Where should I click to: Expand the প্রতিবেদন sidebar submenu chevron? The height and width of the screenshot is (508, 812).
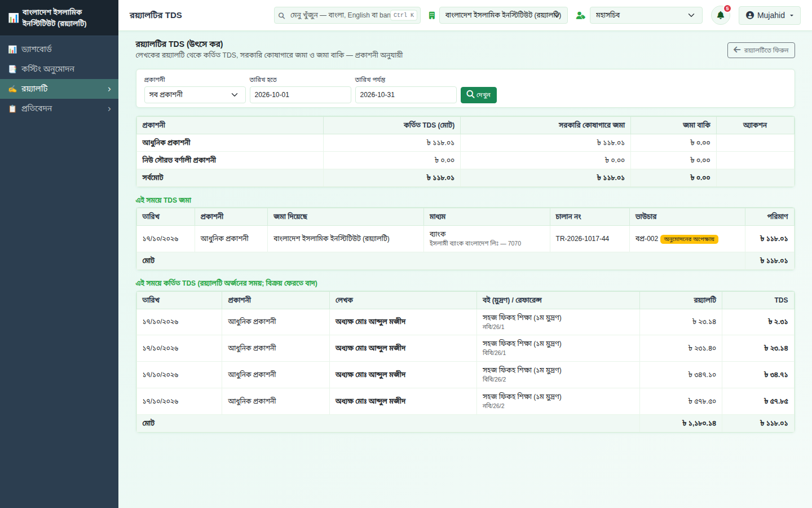(x=109, y=108)
